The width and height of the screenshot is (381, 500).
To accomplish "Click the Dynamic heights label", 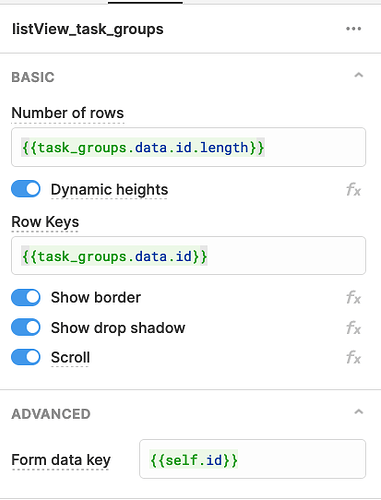I will point(109,190).
